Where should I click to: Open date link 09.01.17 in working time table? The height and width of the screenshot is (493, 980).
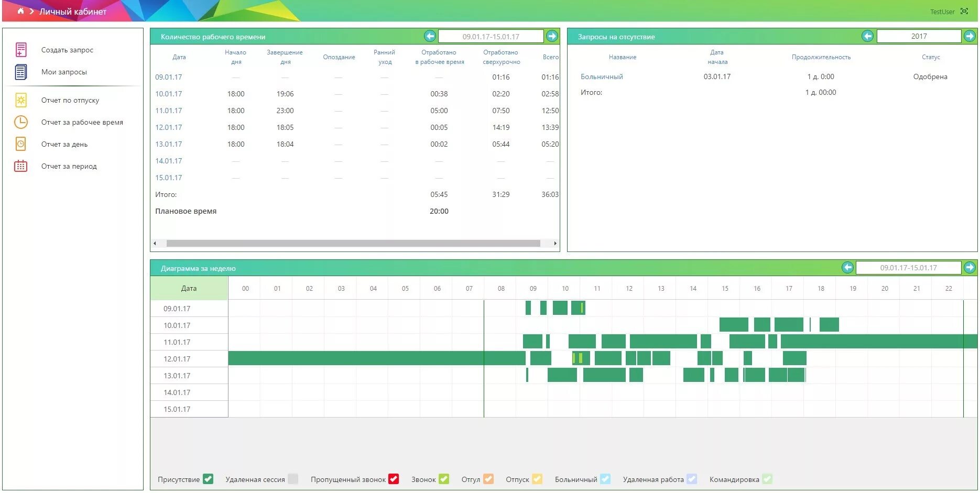pos(169,77)
